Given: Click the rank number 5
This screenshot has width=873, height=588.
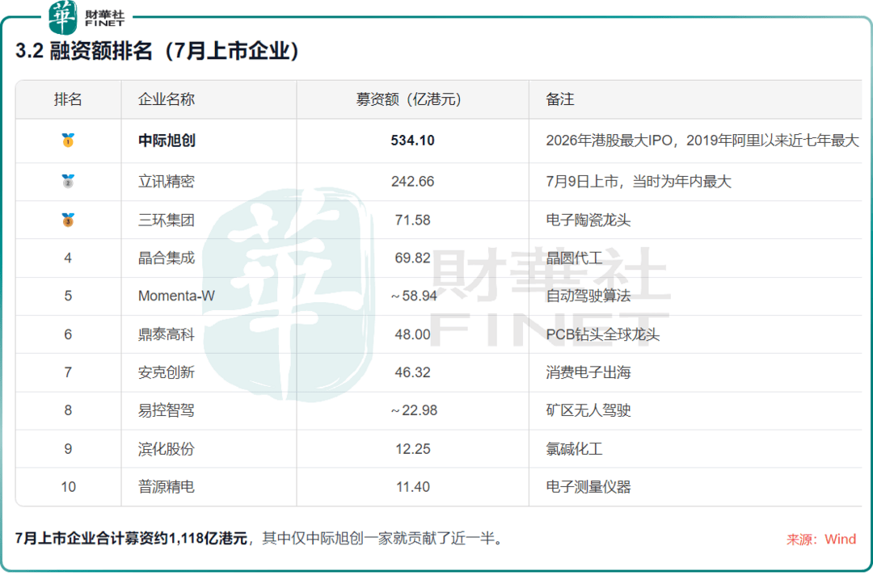Looking at the screenshot, I should [x=68, y=296].
